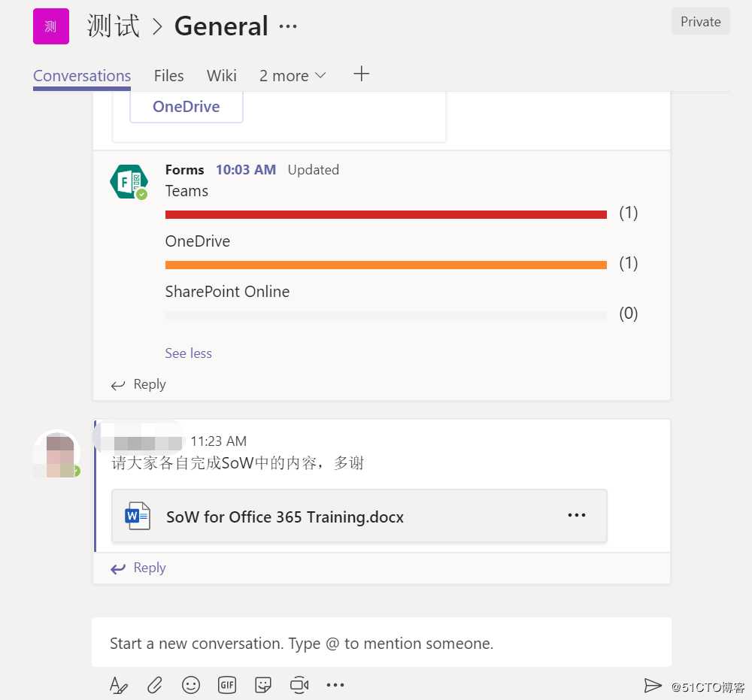Attach a file with the paperclip icon
The height and width of the screenshot is (700, 752).
coord(154,685)
